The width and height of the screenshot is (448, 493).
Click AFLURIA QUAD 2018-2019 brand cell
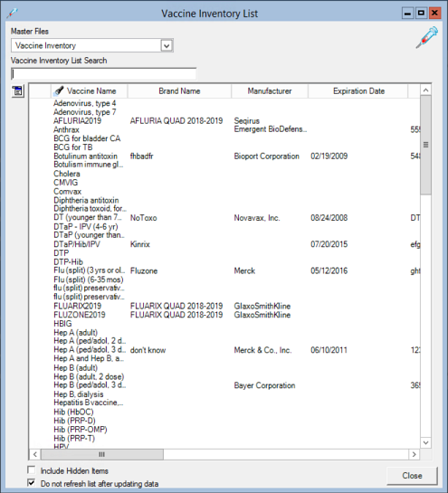(x=176, y=120)
